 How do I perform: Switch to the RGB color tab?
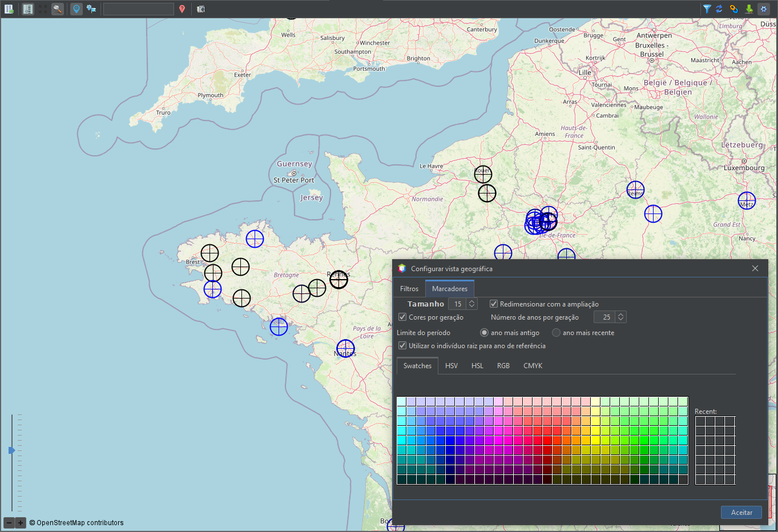point(503,366)
